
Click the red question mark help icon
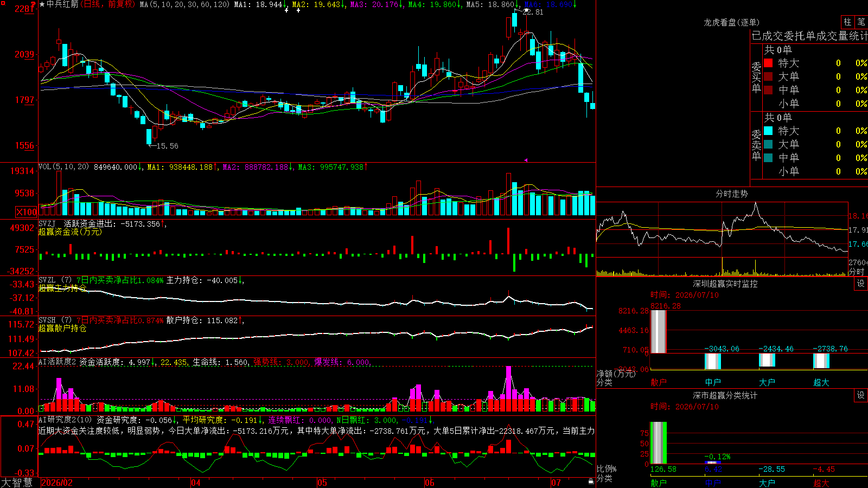click(x=34, y=4)
